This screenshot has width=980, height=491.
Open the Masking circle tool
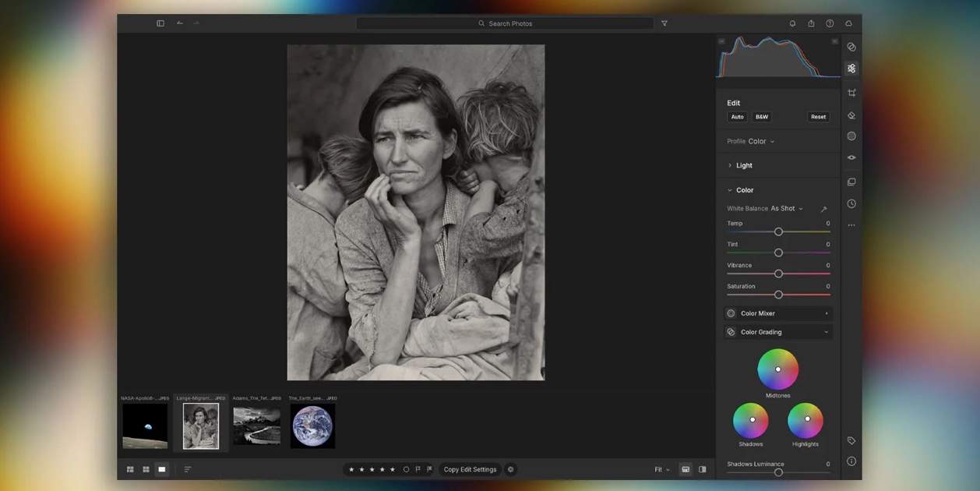click(x=851, y=136)
